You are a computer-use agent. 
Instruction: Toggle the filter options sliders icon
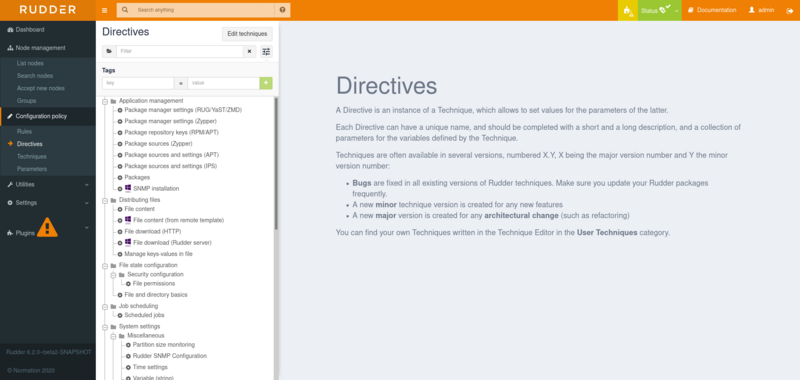click(x=266, y=52)
